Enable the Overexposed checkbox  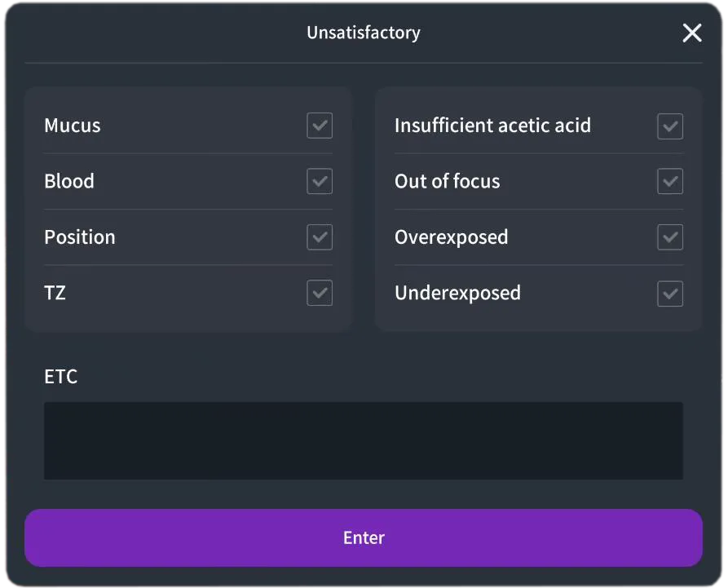coord(669,237)
